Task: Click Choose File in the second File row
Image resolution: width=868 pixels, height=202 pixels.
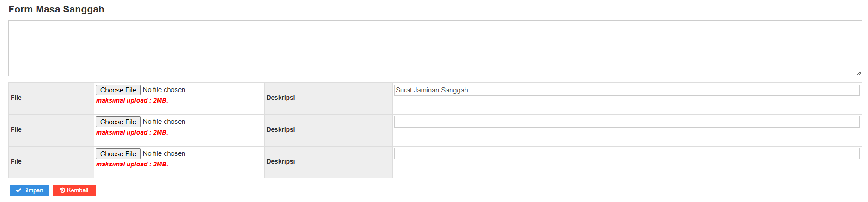Action: (118, 122)
